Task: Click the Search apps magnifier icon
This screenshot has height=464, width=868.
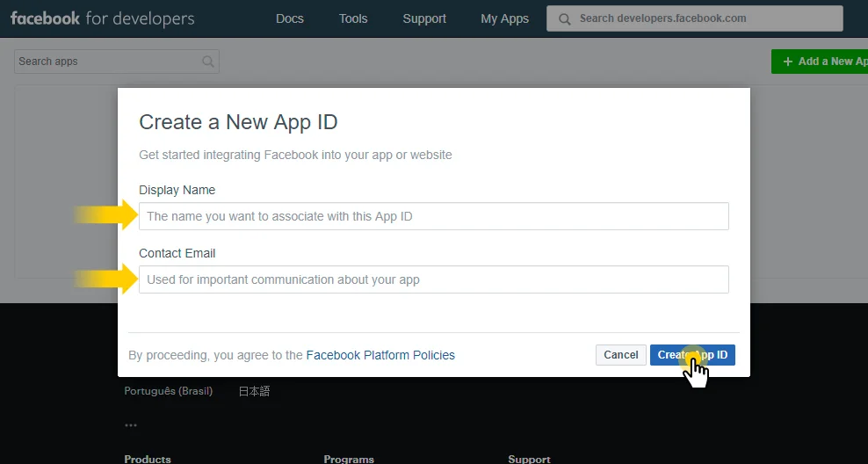Action: tap(208, 62)
